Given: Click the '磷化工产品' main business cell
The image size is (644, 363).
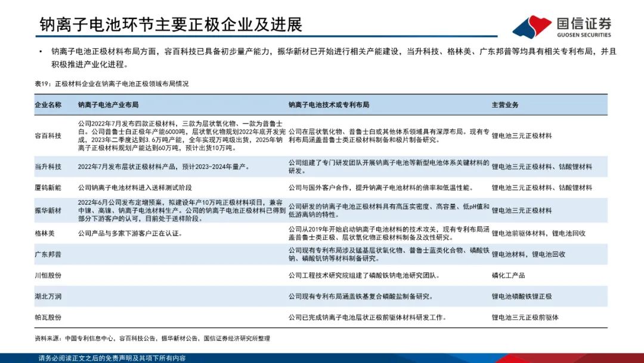Looking at the screenshot, I should coord(509,275).
